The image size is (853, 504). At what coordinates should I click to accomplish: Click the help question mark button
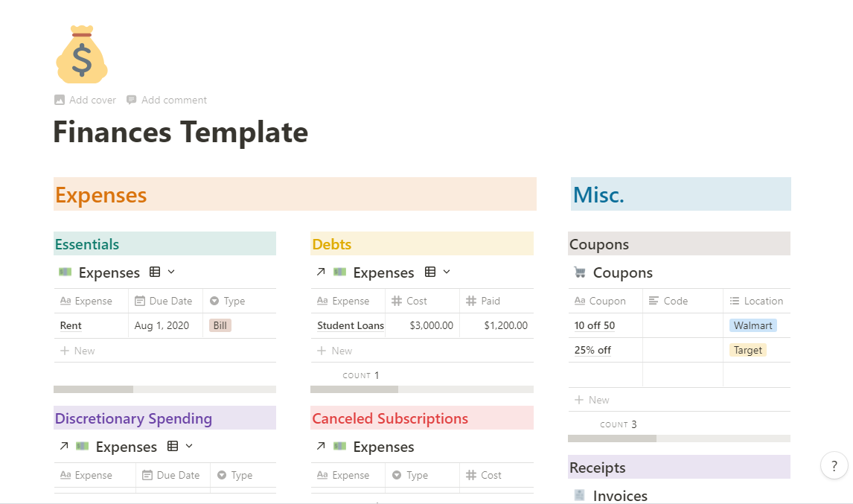pyautogui.click(x=834, y=466)
